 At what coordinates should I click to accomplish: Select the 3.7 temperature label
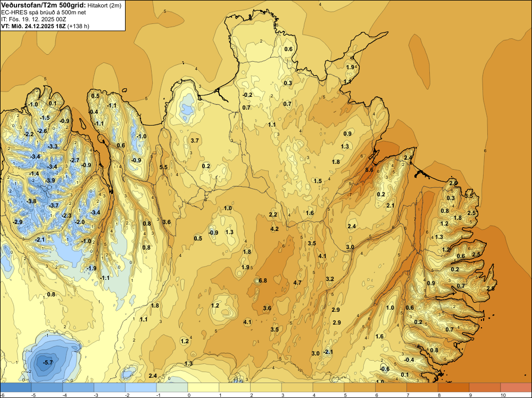coord(195,140)
